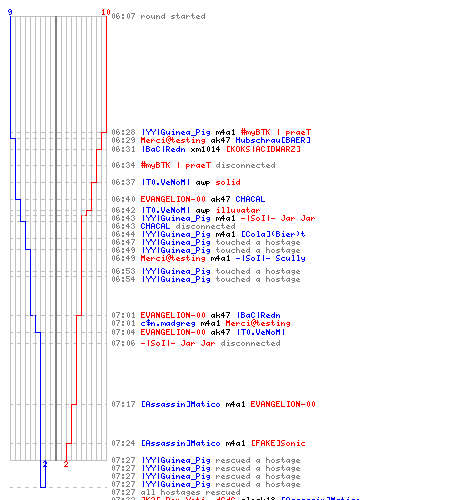Select the all hostages rescued entry
450x500 pixels.
pos(176,492)
